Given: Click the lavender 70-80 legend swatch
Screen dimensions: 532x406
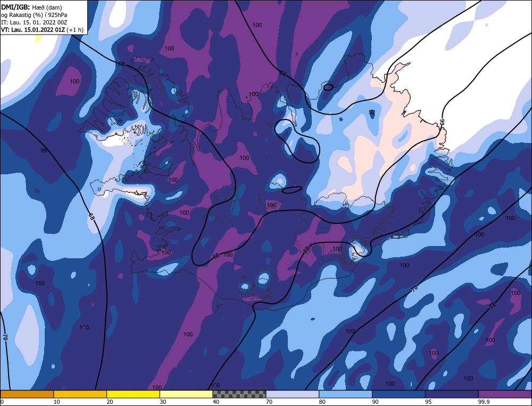Looking at the screenshot, I should (293, 394).
